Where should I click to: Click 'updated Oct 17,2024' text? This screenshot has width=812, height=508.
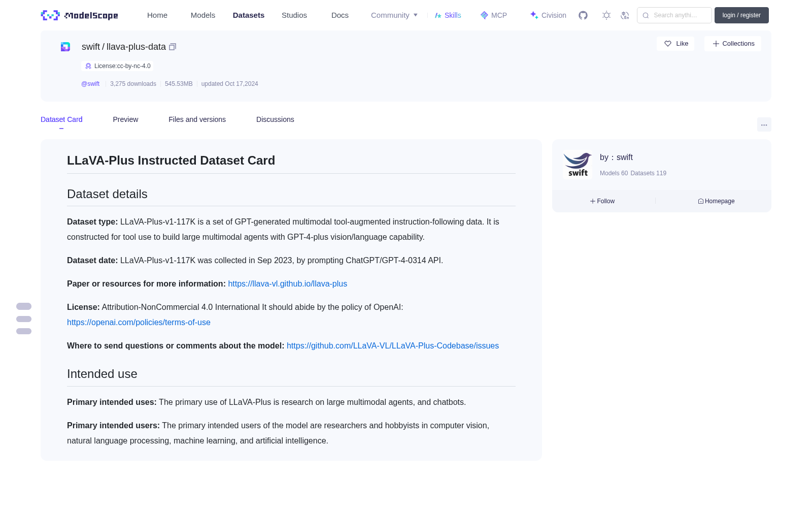click(x=229, y=84)
